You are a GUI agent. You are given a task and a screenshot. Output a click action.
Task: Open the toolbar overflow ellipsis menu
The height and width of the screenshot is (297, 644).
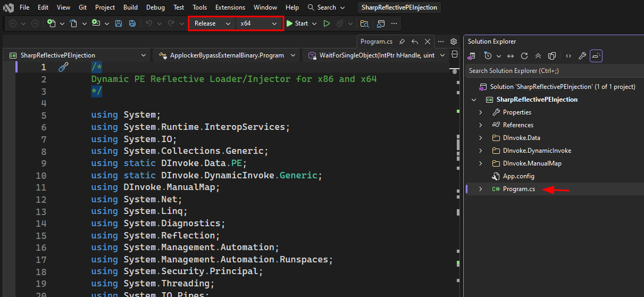click(394, 23)
